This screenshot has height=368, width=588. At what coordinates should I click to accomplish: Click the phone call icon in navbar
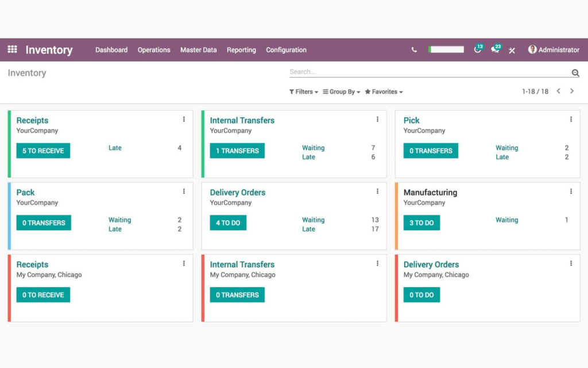(414, 49)
